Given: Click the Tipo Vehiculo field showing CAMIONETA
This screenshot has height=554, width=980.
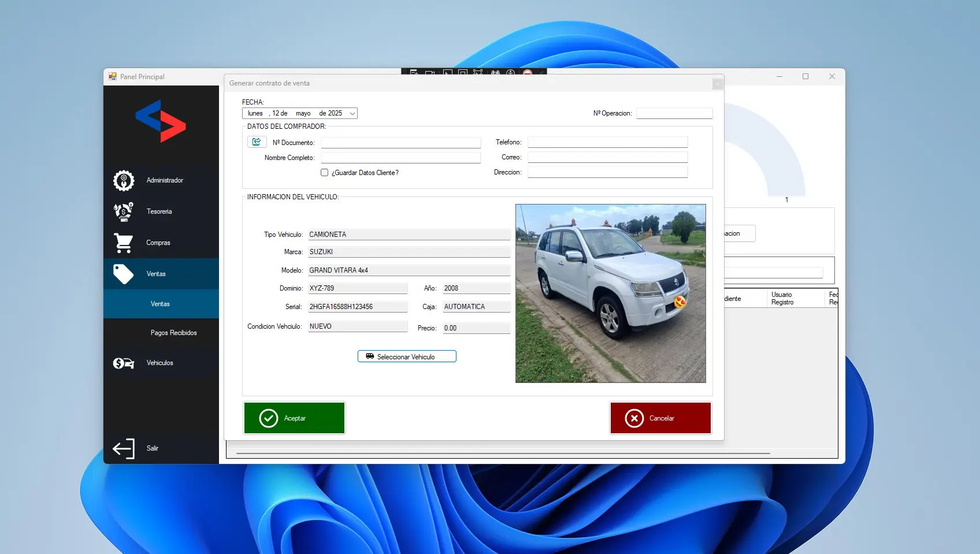Looking at the screenshot, I should pyautogui.click(x=409, y=235).
